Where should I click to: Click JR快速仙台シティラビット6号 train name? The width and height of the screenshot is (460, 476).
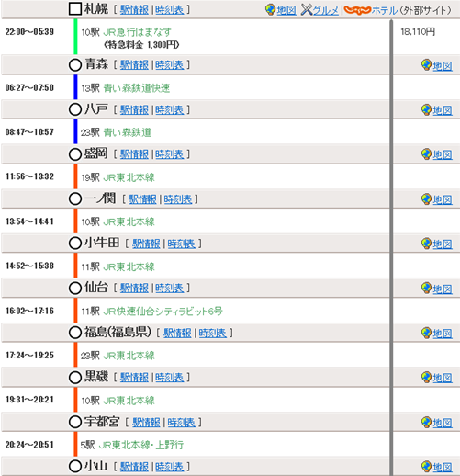[x=163, y=312]
